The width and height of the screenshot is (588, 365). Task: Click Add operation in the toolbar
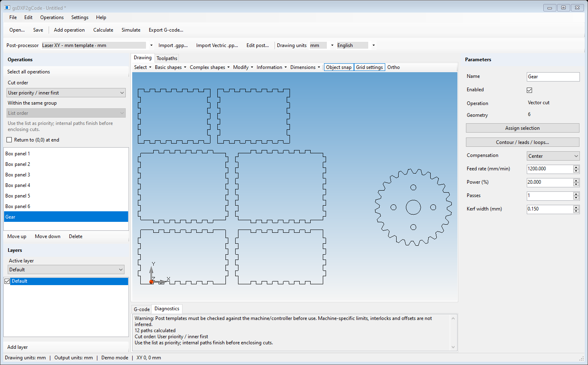69,30
